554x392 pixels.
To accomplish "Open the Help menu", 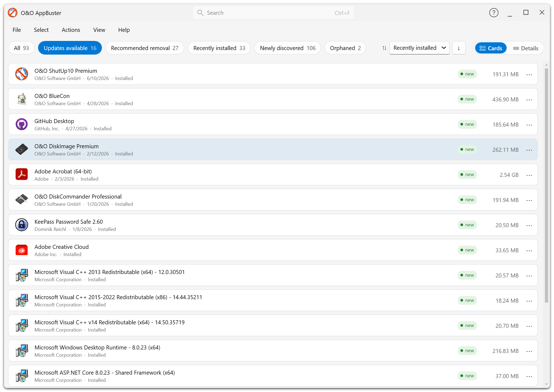I will (124, 30).
